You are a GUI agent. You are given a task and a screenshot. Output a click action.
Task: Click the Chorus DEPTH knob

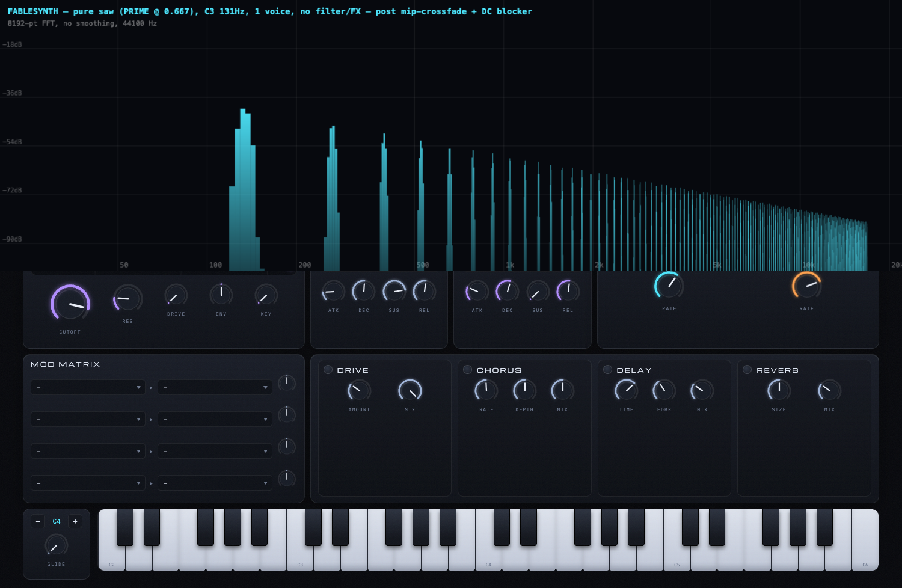click(x=524, y=391)
